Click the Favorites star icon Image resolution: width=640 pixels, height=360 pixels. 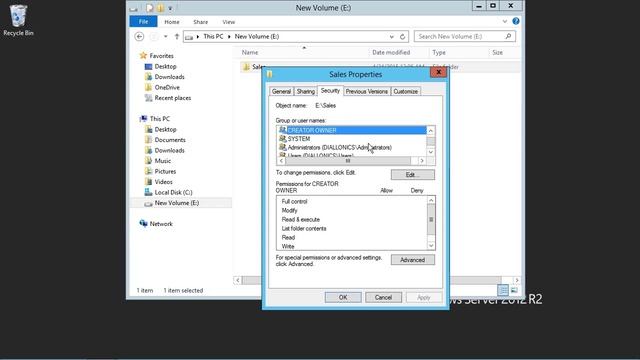tap(143, 56)
